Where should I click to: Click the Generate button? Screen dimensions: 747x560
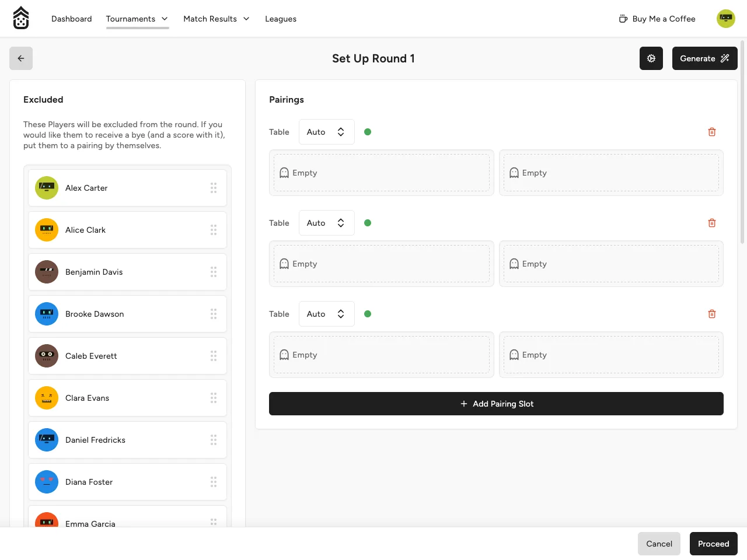[705, 58]
